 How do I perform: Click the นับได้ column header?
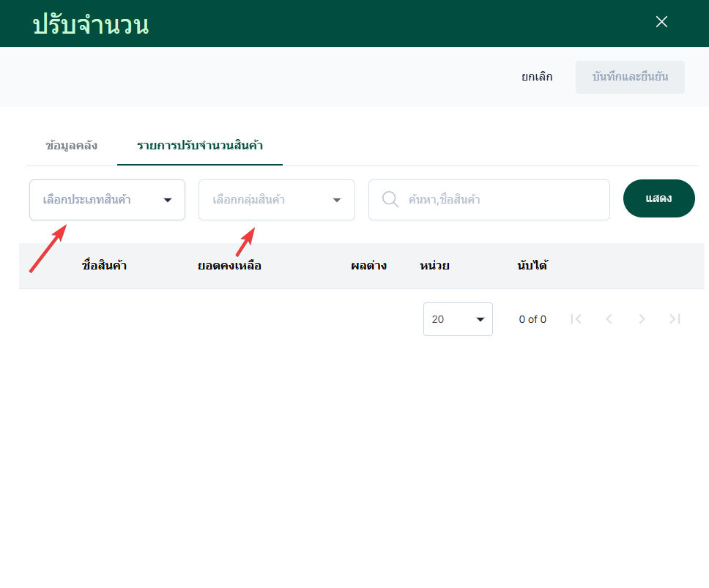point(532,265)
